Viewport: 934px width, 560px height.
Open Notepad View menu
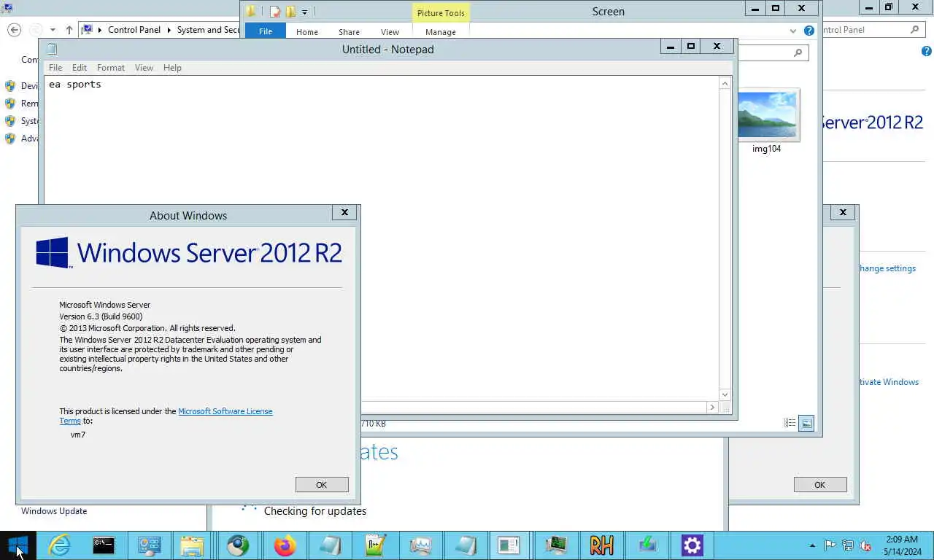pyautogui.click(x=144, y=68)
